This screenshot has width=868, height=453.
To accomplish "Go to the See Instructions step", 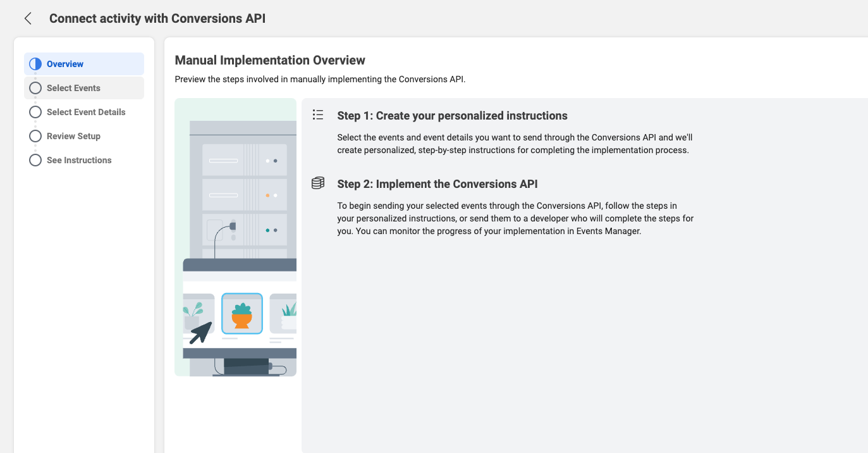I will 79,160.
